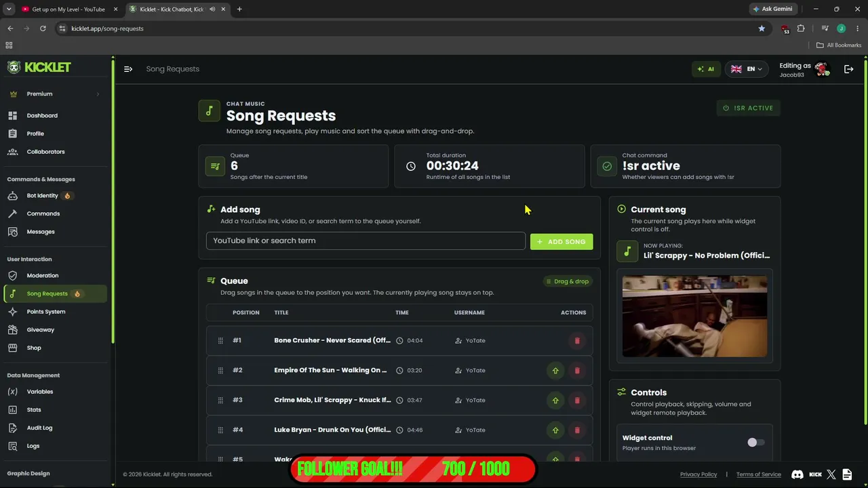
Task: Delete Bone Crusher - Never Scared from queue
Action: pos(577,341)
